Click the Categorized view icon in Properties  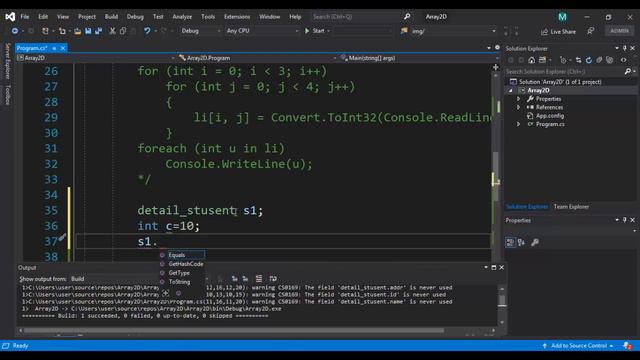click(510, 242)
